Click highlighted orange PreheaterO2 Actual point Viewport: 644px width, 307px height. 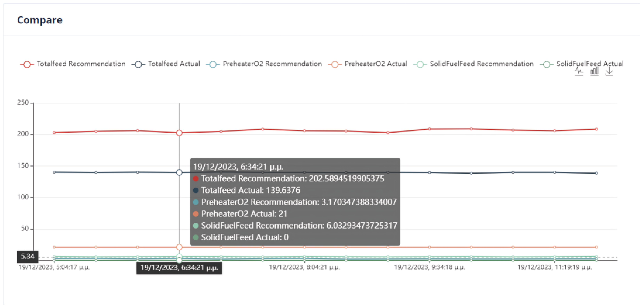click(x=179, y=247)
